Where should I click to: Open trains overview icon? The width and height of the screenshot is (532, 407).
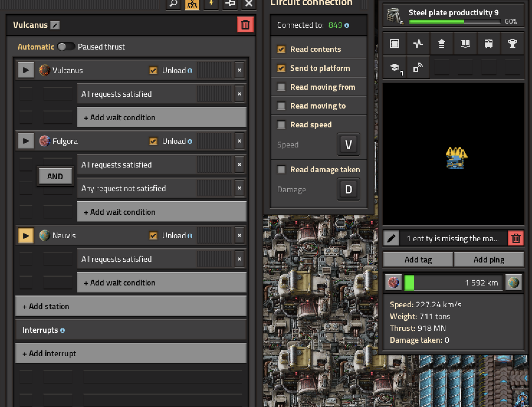pyautogui.click(x=489, y=44)
